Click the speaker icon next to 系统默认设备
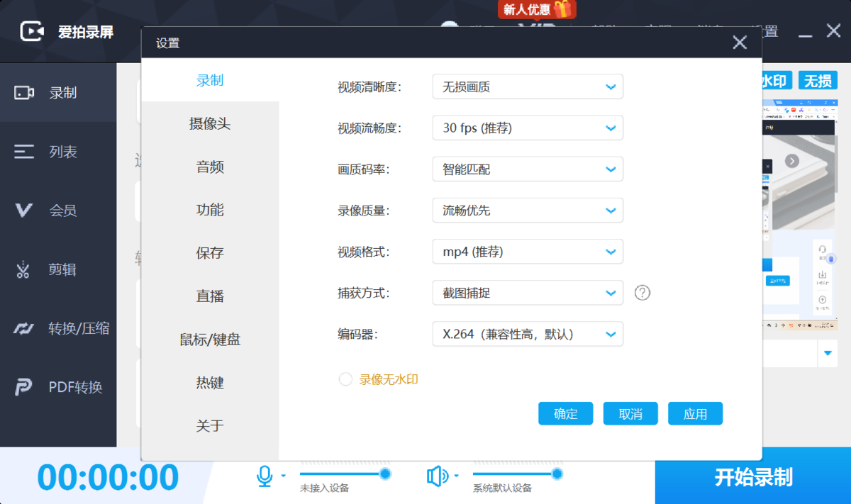 (438, 476)
